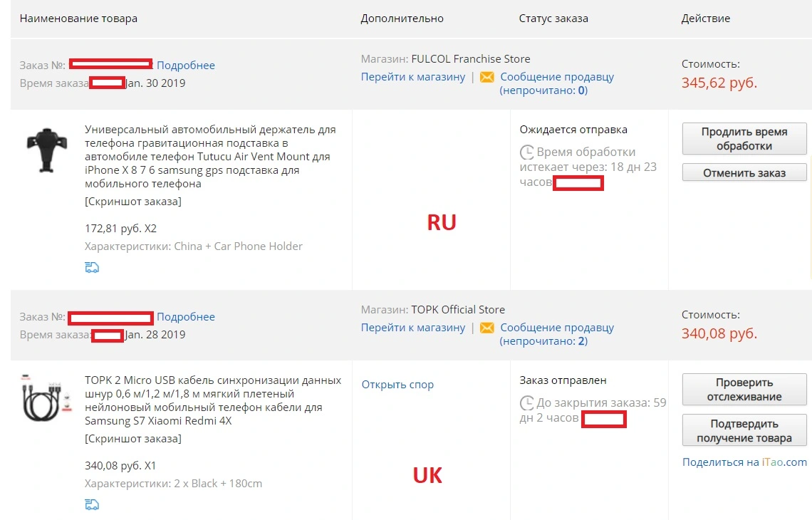The width and height of the screenshot is (812, 520).
Task: Click Подтвердить получение товара button
Action: [744, 430]
